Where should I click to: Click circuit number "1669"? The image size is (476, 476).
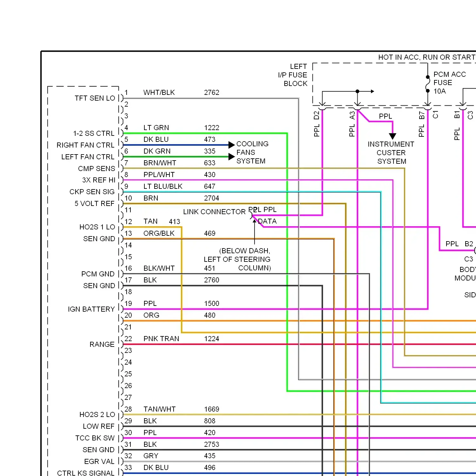pos(212,409)
